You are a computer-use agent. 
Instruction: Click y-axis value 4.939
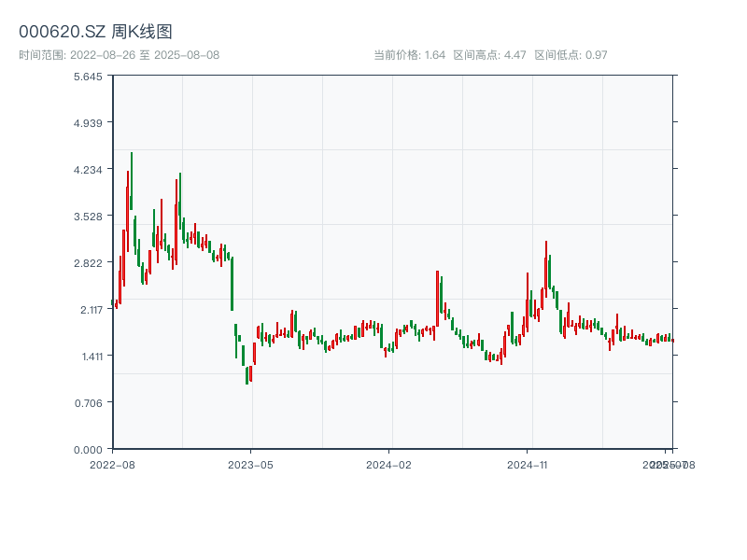coord(88,123)
